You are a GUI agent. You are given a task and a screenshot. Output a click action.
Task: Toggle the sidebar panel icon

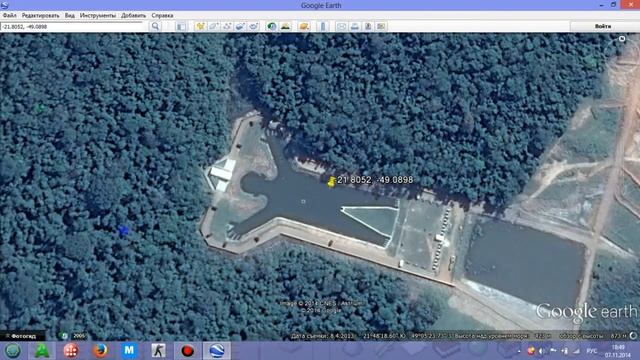181,27
